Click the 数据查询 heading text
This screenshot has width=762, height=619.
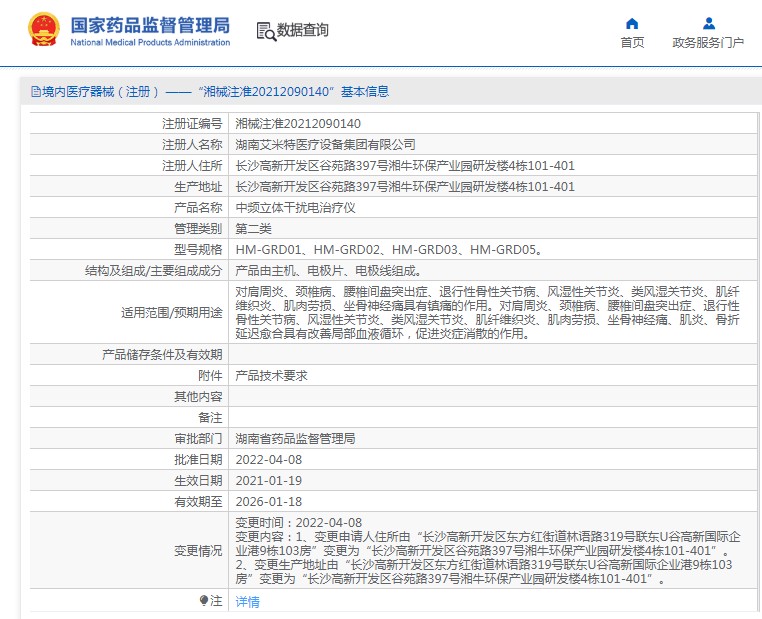pos(302,31)
